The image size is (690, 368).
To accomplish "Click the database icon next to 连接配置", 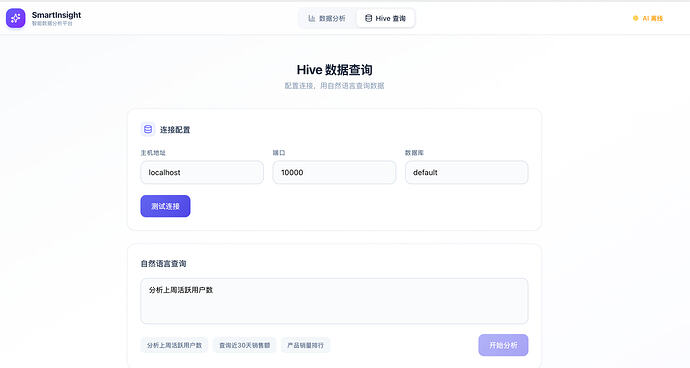I will tap(148, 129).
